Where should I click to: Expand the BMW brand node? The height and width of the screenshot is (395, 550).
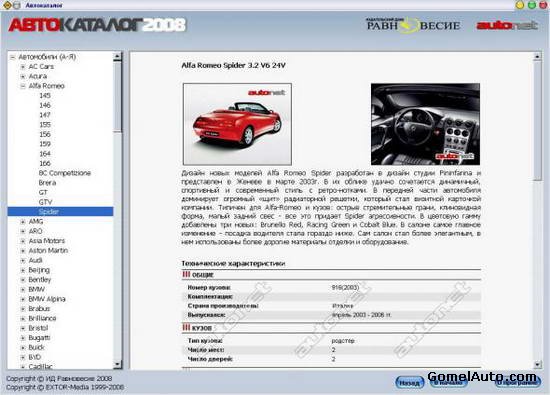tap(23, 289)
